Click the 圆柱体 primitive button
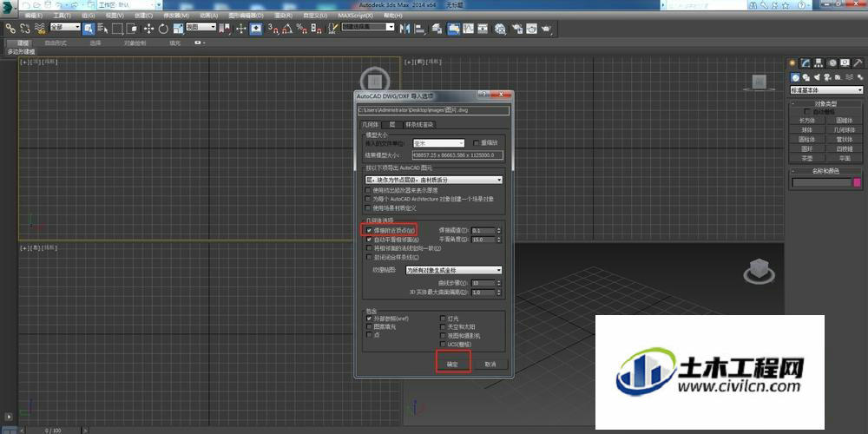The width and height of the screenshot is (868, 434). pyautogui.click(x=806, y=139)
